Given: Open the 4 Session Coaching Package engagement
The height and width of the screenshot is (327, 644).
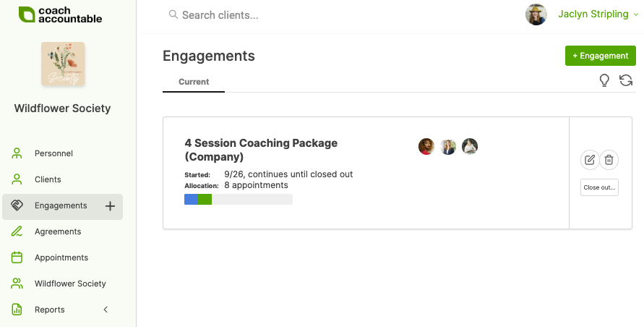Looking at the screenshot, I should [x=261, y=150].
